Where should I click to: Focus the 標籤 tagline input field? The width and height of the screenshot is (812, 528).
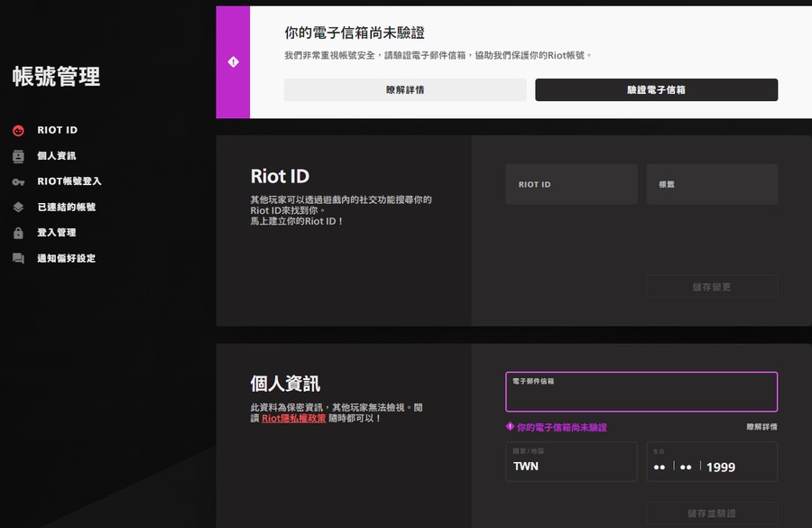pos(712,184)
